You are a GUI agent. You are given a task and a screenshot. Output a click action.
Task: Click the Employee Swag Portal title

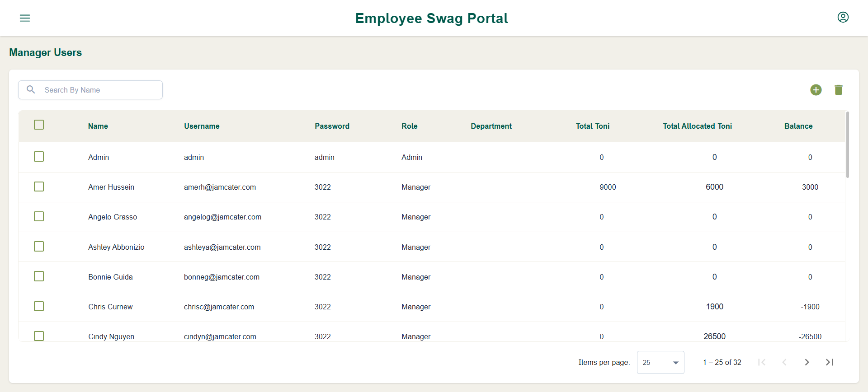point(432,18)
